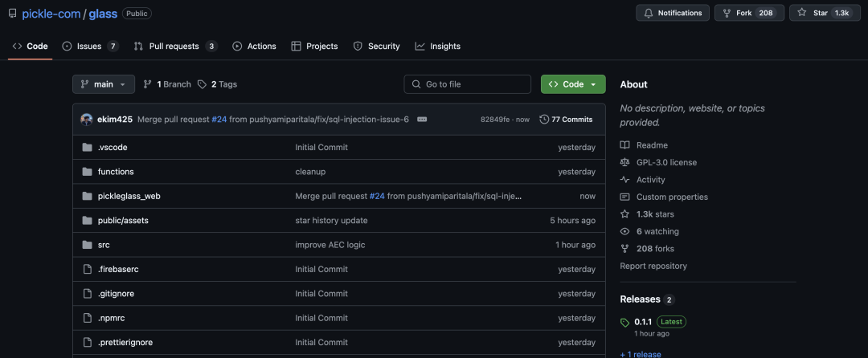
Task: Open the .firebaserc file
Action: pos(118,269)
